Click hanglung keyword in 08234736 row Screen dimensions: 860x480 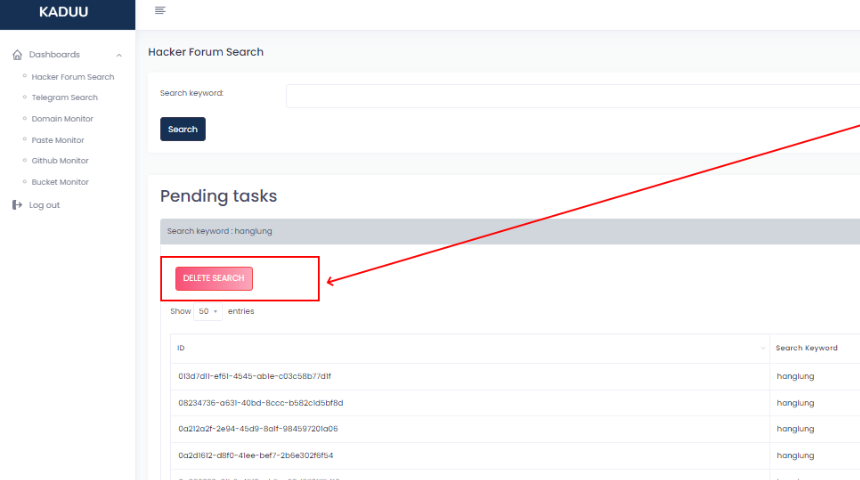[795, 403]
